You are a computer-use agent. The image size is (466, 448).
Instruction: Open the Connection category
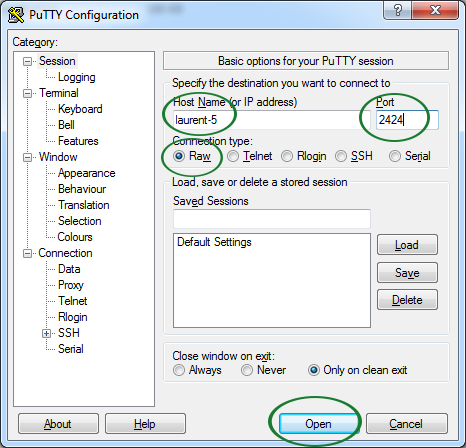pyautogui.click(x=65, y=253)
